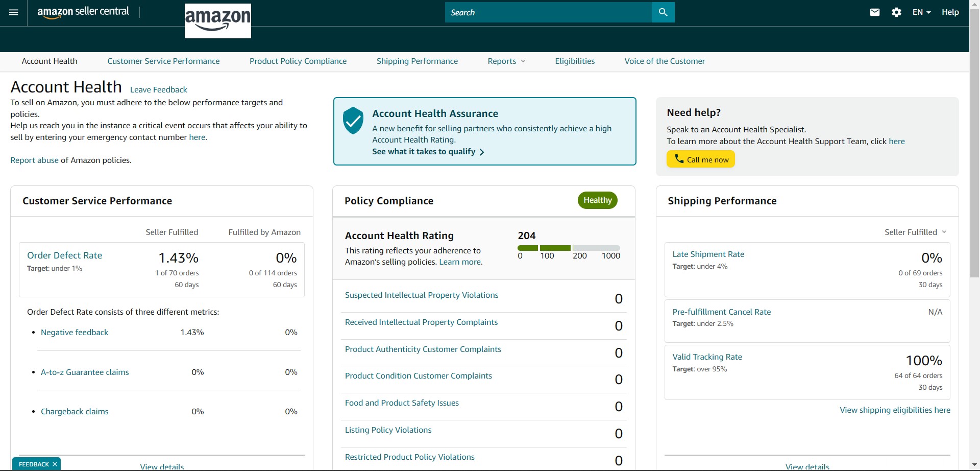Image resolution: width=980 pixels, height=471 pixels.
Task: Click Learn more about Account Health Rating
Action: coord(460,262)
